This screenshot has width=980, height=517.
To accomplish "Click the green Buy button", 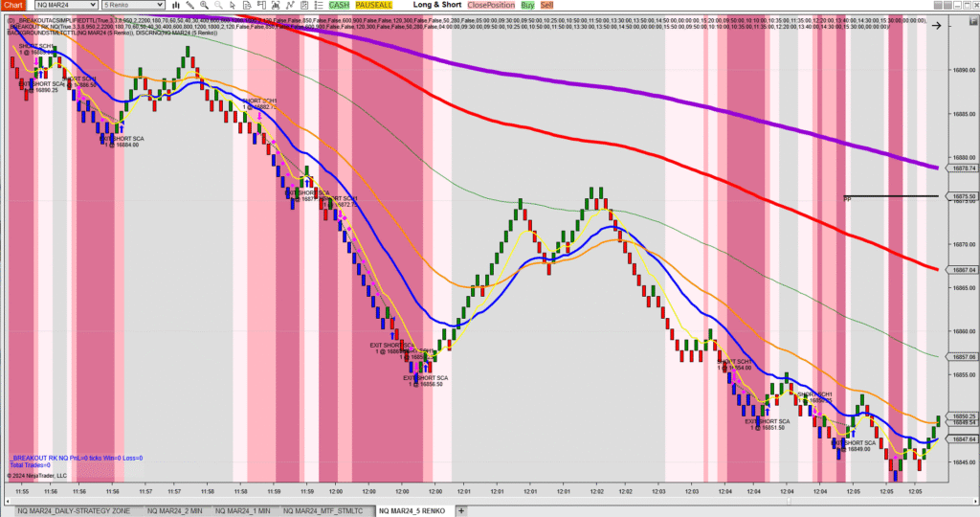I will pyautogui.click(x=527, y=6).
